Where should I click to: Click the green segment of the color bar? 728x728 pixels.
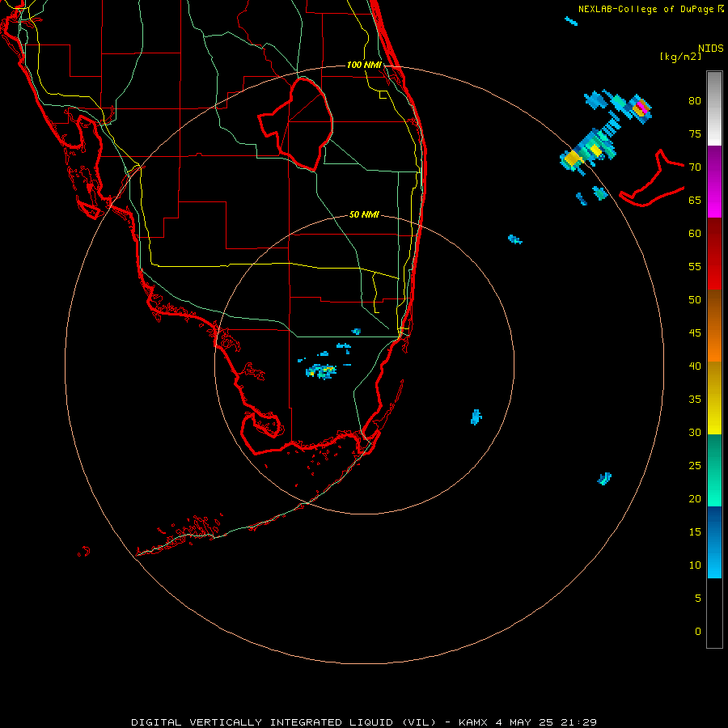point(714,470)
